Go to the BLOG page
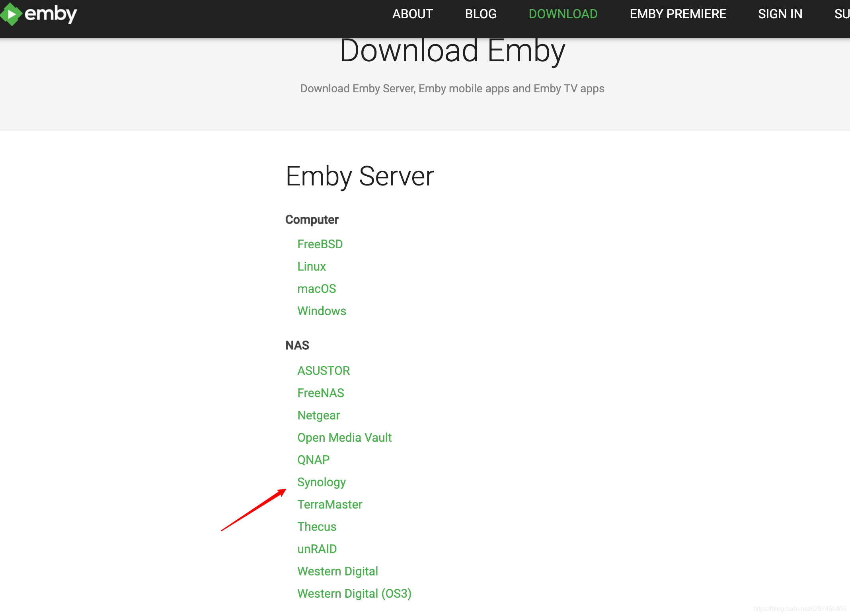This screenshot has width=850, height=616. 480,14
